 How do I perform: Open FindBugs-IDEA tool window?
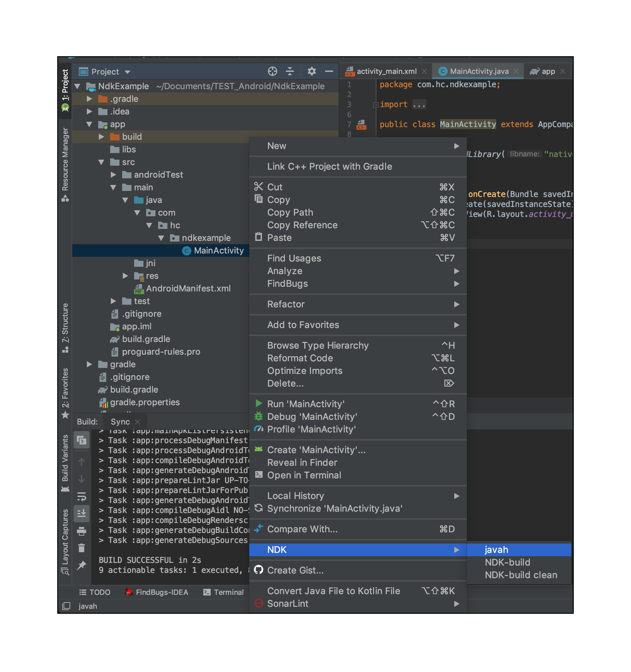(156, 592)
